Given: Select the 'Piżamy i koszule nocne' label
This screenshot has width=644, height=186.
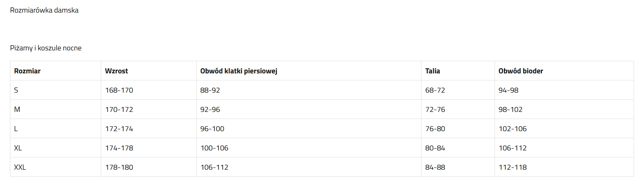Looking at the screenshot, I should tap(46, 48).
